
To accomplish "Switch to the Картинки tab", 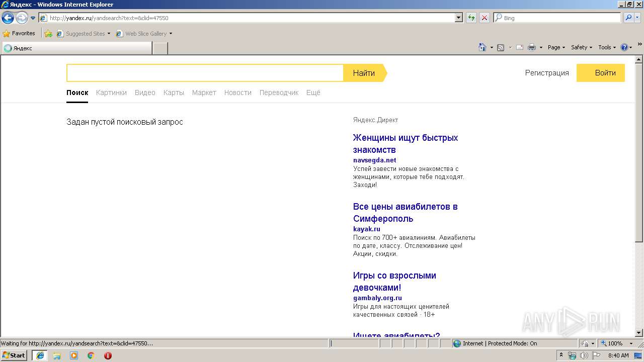I will 111,93.
